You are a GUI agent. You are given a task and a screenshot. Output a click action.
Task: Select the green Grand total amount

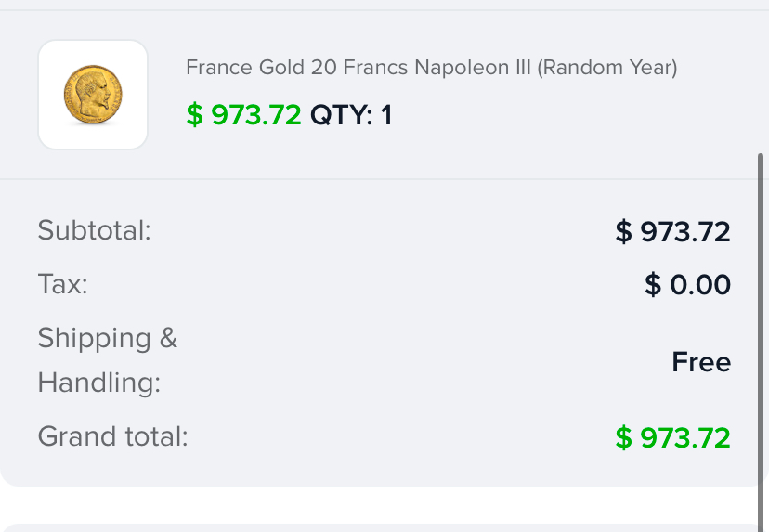672,437
